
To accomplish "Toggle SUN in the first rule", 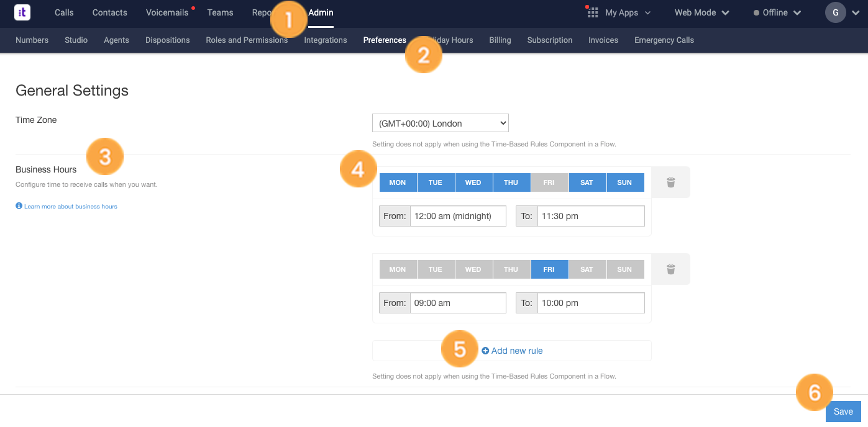I will tap(625, 182).
